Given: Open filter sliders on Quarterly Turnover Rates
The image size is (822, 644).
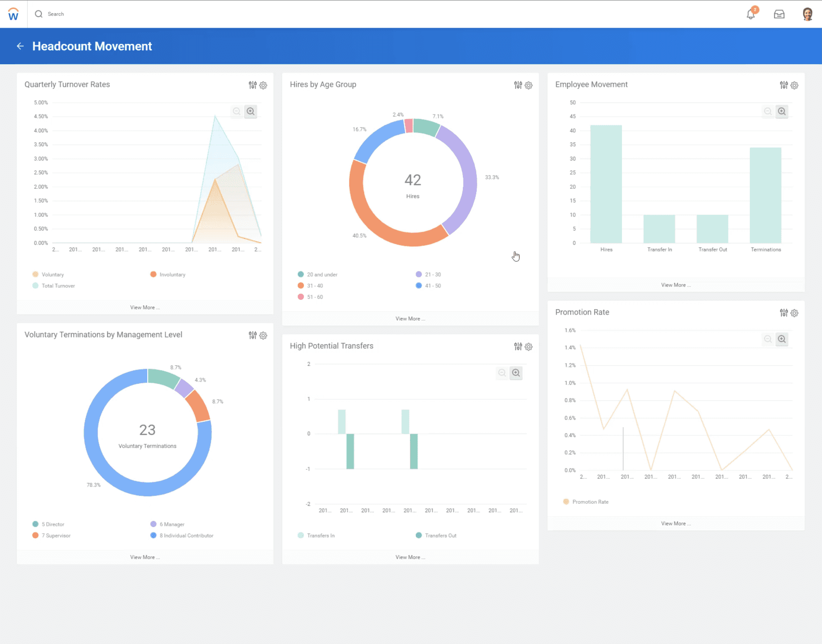Looking at the screenshot, I should 253,85.
